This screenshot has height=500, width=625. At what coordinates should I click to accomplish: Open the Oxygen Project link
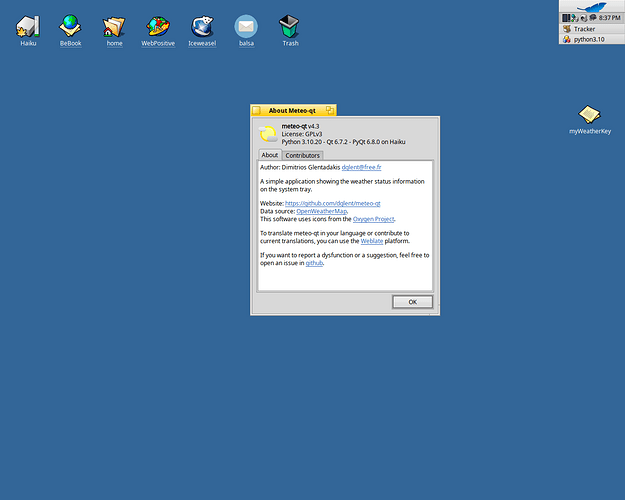tap(373, 219)
